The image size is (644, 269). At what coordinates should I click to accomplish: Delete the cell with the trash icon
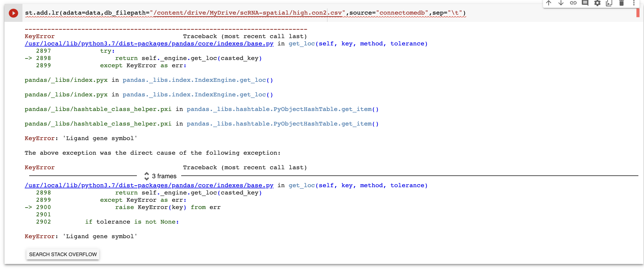tap(621, 3)
